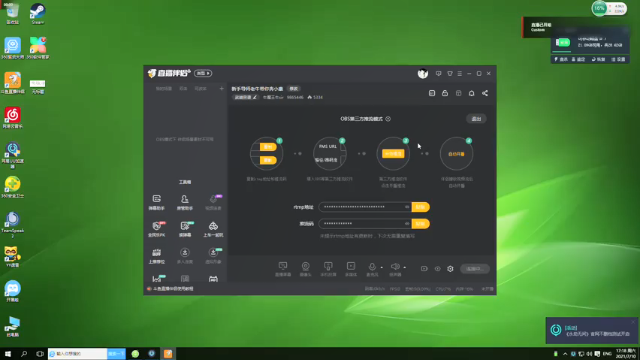Click the lock icon in room header
640x360 pixels.
point(445,93)
